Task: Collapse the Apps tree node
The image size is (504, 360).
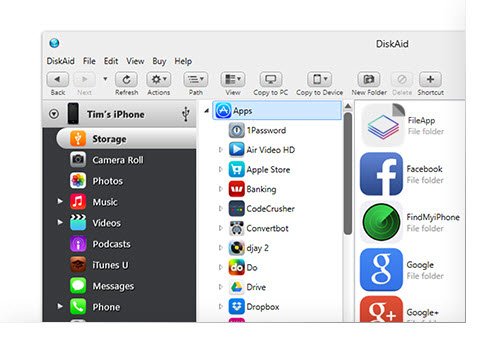Action: 207,111
